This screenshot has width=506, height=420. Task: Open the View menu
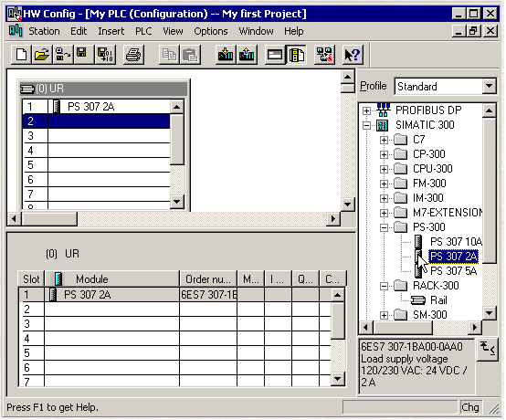173,31
